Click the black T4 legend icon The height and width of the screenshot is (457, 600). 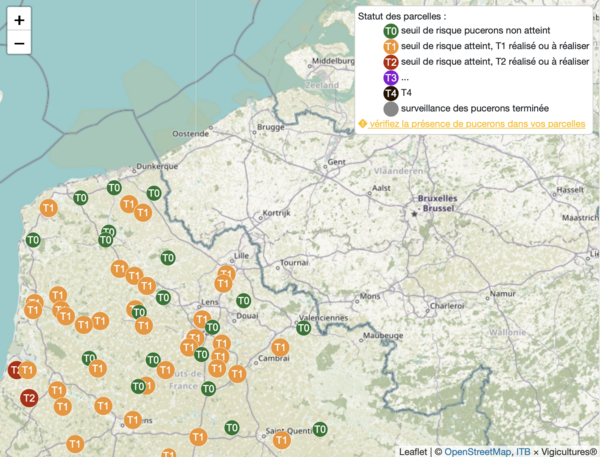coord(390,93)
